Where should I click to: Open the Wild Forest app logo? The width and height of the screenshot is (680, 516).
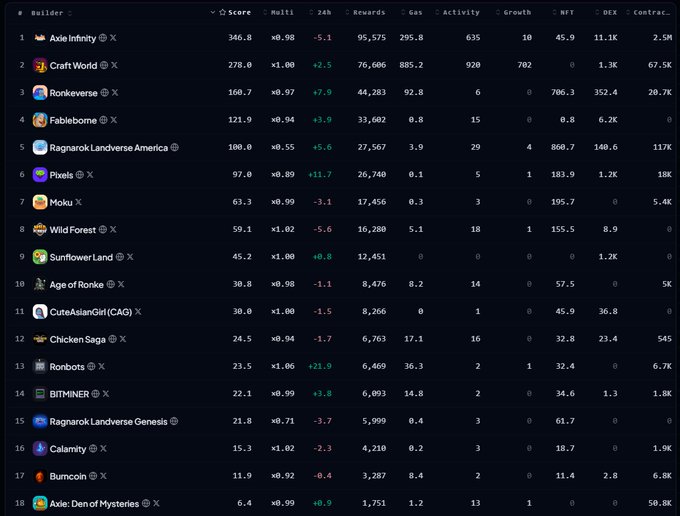point(40,229)
